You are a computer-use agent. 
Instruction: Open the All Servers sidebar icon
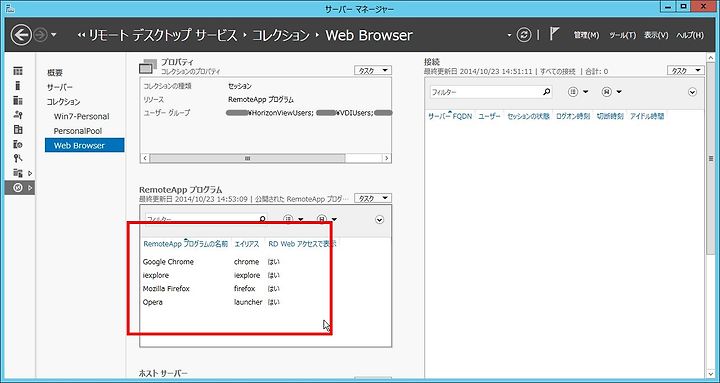point(18,100)
